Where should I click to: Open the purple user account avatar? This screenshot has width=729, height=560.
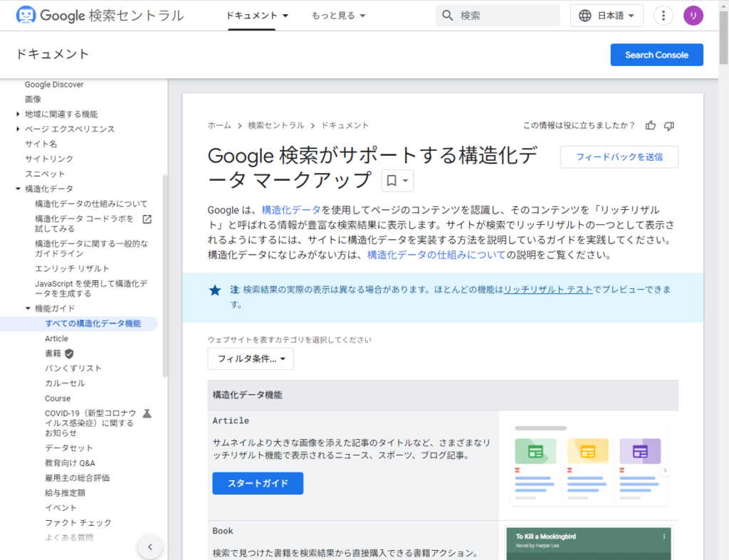693,16
